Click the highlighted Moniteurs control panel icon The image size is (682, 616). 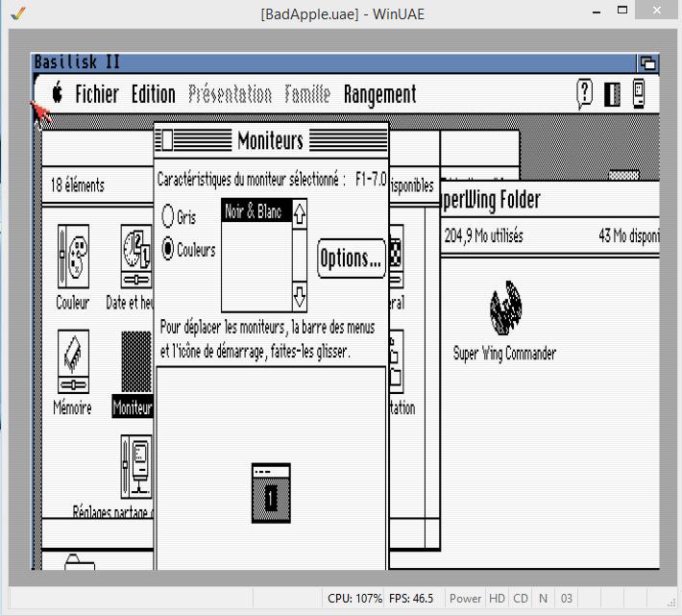click(136, 361)
